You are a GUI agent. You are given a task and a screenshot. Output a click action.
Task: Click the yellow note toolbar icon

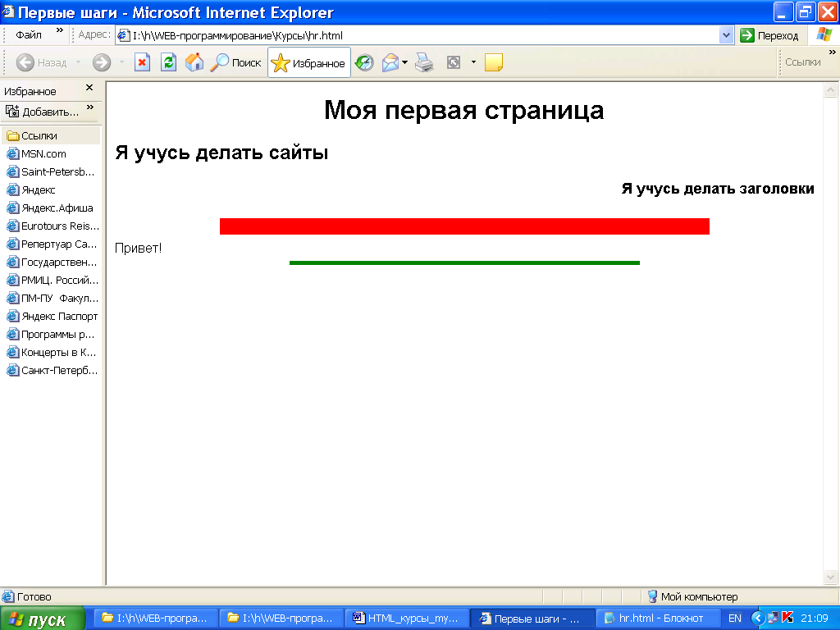493,62
